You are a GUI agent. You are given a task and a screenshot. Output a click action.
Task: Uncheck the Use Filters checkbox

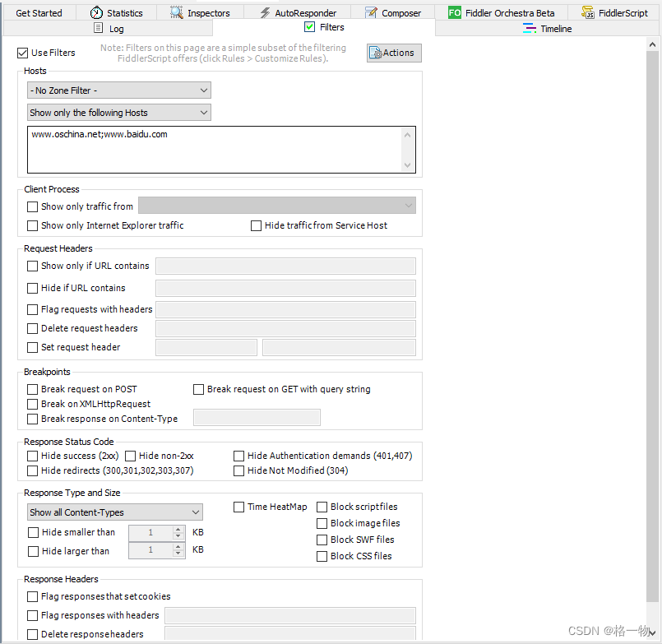[x=22, y=53]
